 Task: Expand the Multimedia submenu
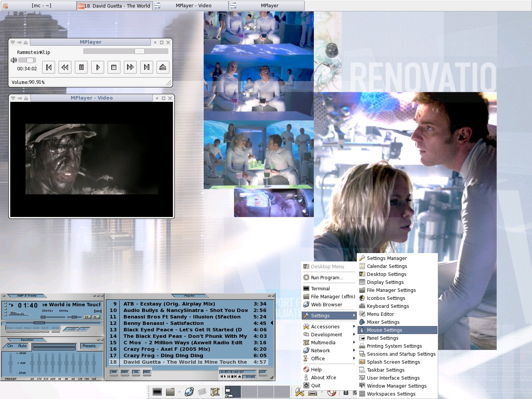click(x=329, y=343)
